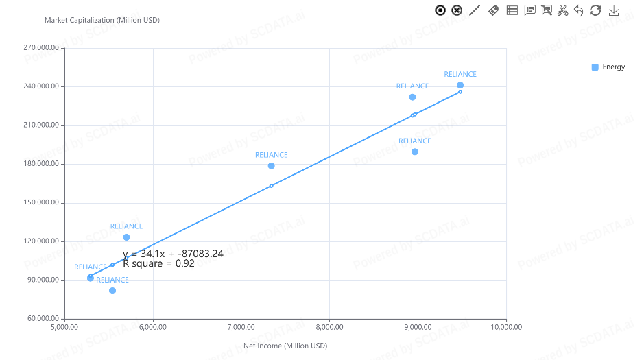Toggle the Energy series legend
The height and width of the screenshot is (360, 644).
coord(613,67)
